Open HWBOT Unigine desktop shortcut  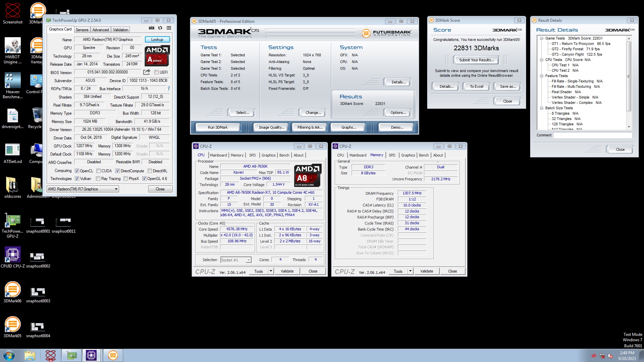[x=13, y=51]
